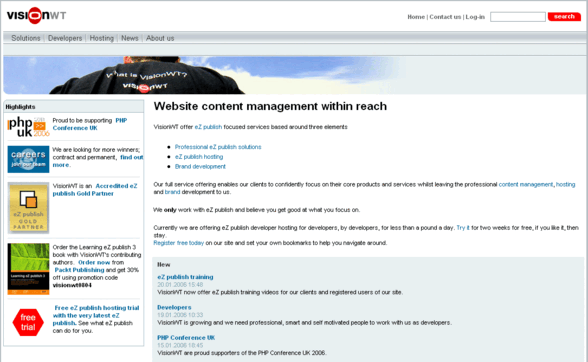Open the eZ publish training news item

(x=185, y=277)
